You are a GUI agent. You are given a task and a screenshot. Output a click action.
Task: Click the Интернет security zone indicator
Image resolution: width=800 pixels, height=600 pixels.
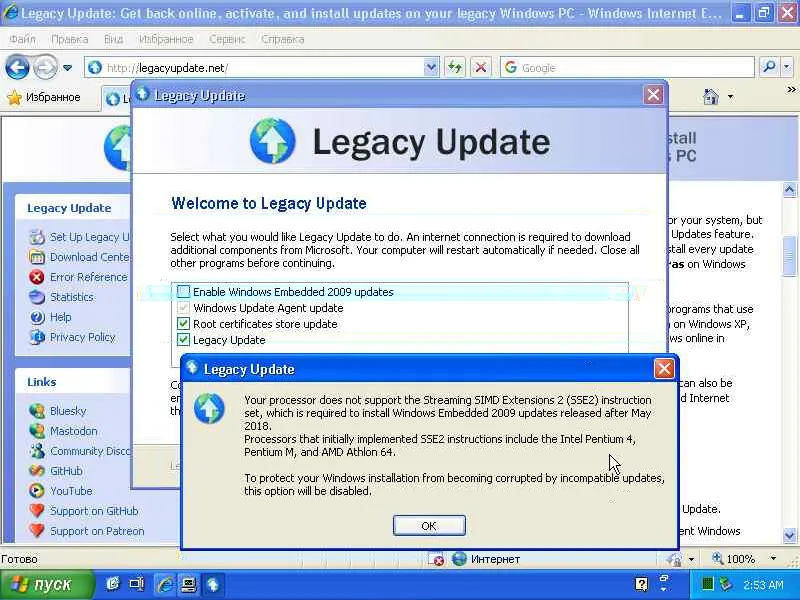pos(486,559)
